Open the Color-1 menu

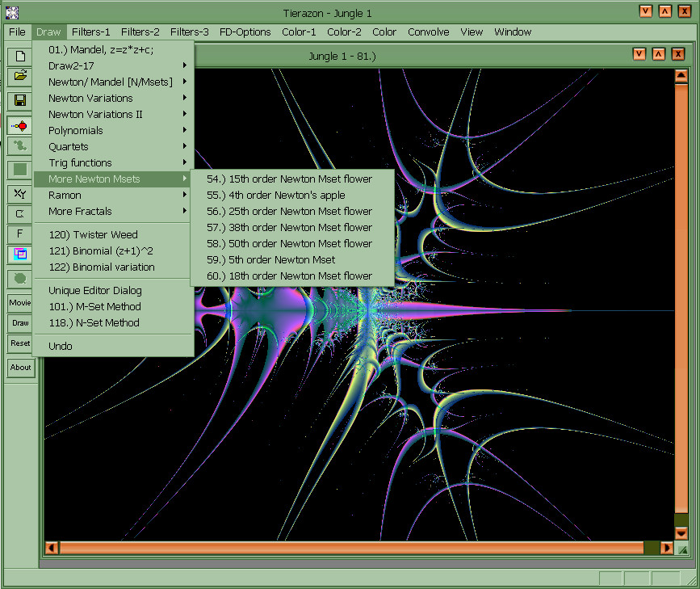coord(299,32)
